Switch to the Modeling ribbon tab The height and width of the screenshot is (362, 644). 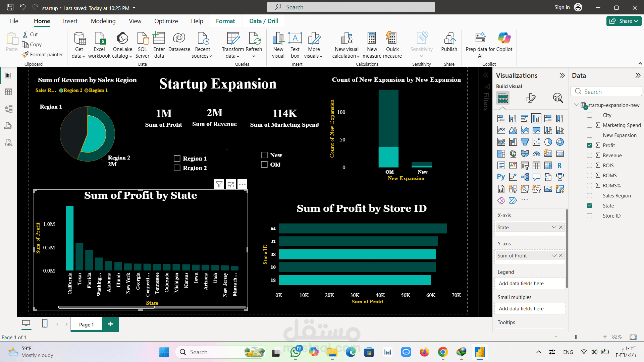103,21
